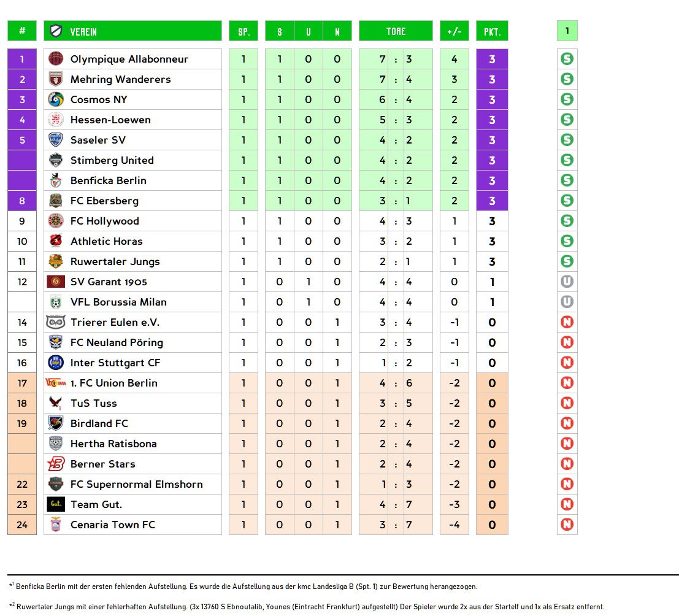Click the grey U result badge for SV Garant 1905

point(567,282)
